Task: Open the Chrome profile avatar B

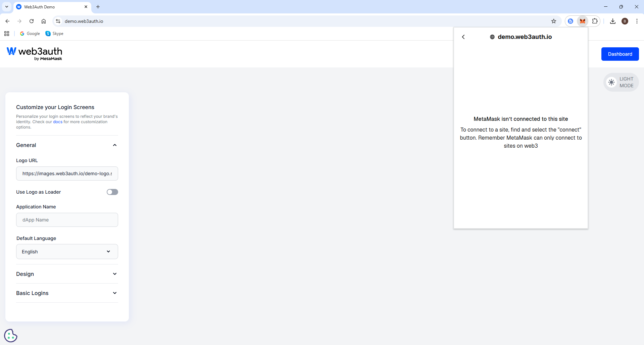Action: 625,21
